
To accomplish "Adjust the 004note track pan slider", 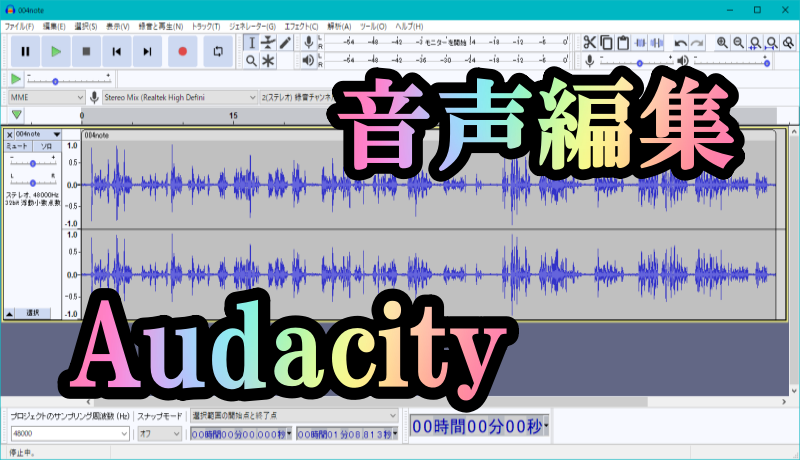I will point(33,182).
